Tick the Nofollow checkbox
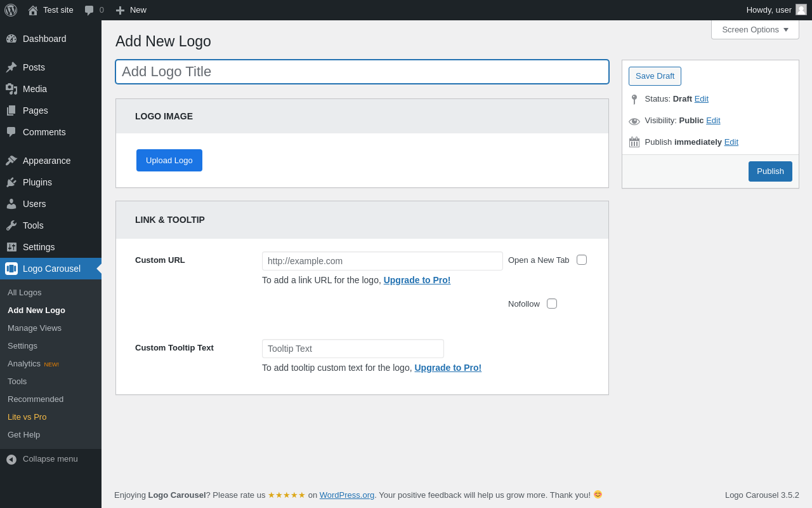Image resolution: width=812 pixels, height=508 pixels. tap(552, 304)
